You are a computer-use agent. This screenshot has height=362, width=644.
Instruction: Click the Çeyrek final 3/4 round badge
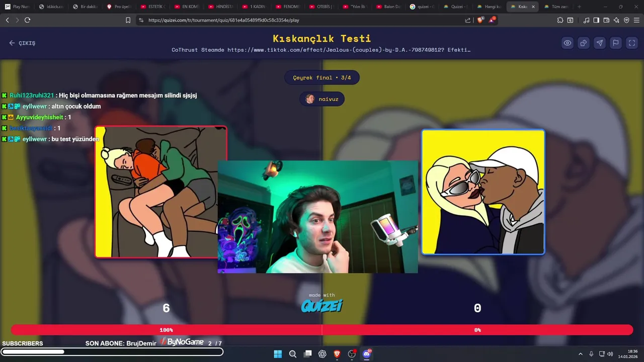(322, 77)
